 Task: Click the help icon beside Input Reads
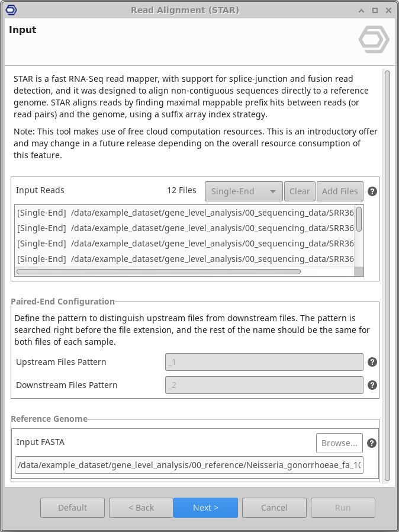[x=372, y=191]
